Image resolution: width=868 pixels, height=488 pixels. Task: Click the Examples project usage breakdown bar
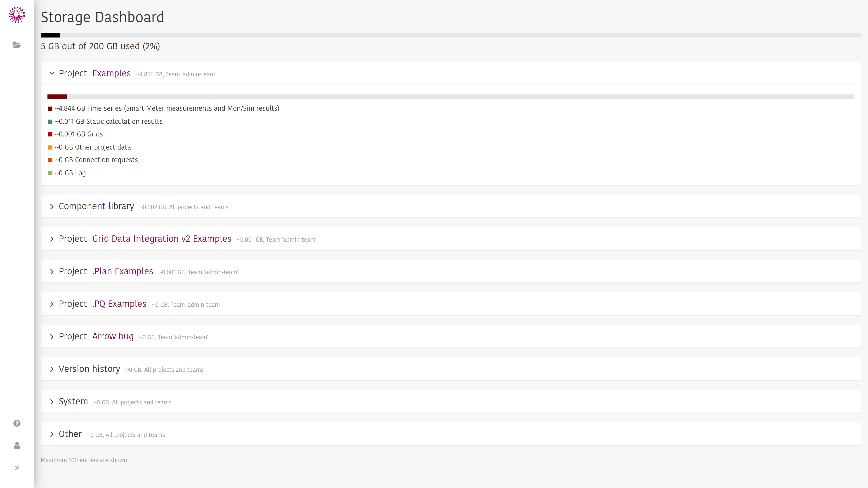tap(451, 97)
